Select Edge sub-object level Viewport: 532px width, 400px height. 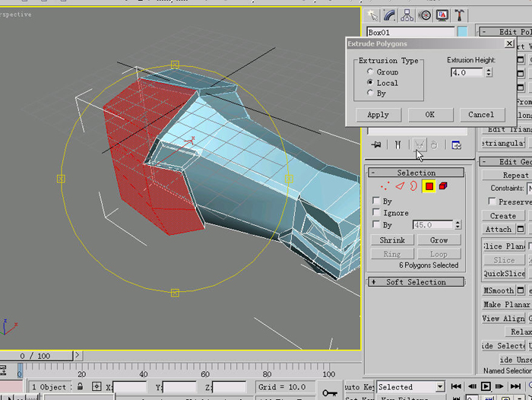401,186
